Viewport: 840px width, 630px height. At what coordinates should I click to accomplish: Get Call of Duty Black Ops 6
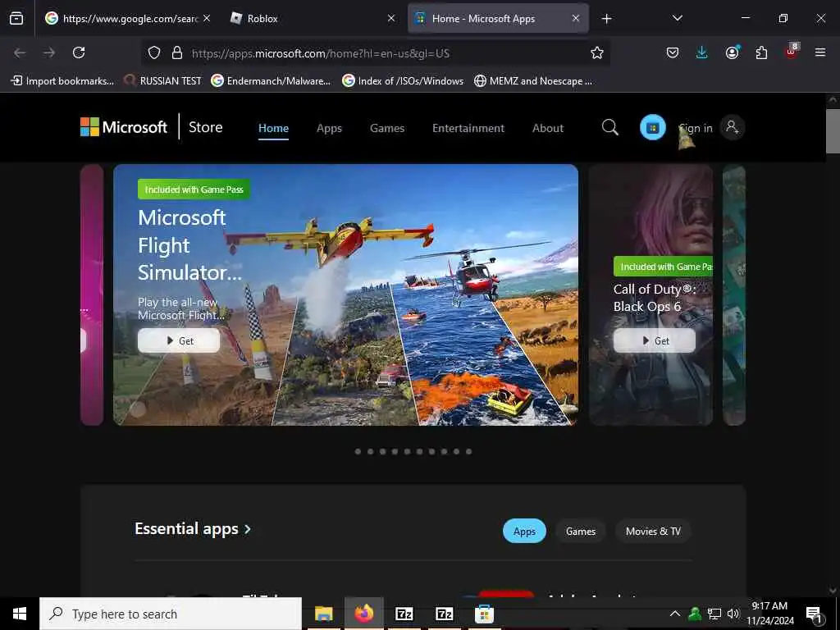(654, 340)
